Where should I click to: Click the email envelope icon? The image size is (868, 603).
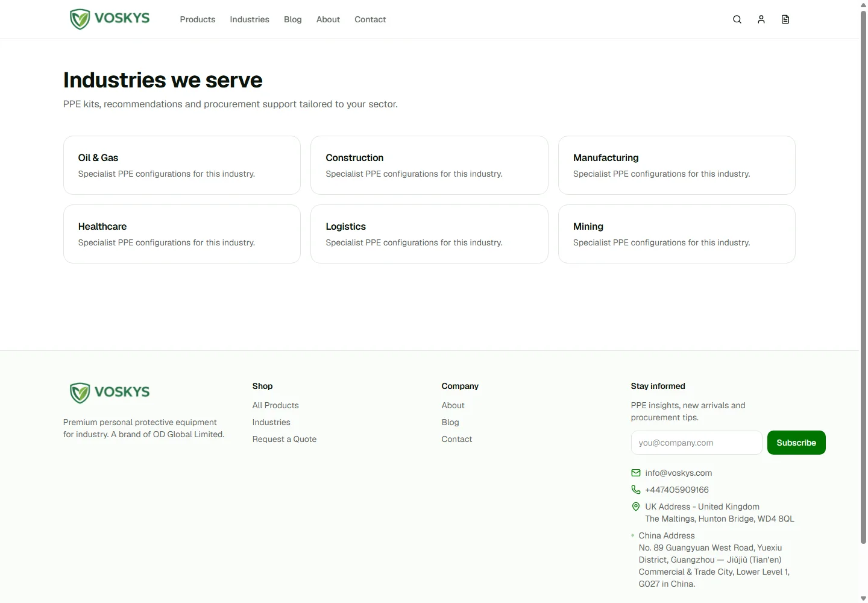coord(636,473)
